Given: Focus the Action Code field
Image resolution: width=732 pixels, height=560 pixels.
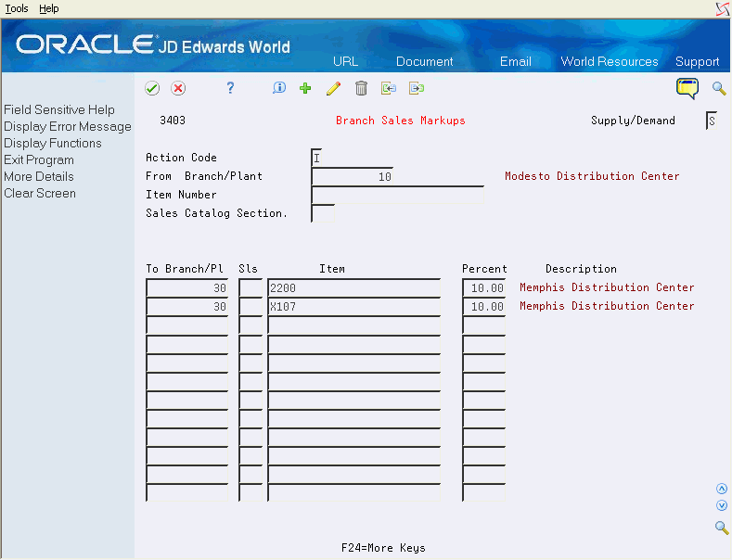Looking at the screenshot, I should click(x=316, y=158).
